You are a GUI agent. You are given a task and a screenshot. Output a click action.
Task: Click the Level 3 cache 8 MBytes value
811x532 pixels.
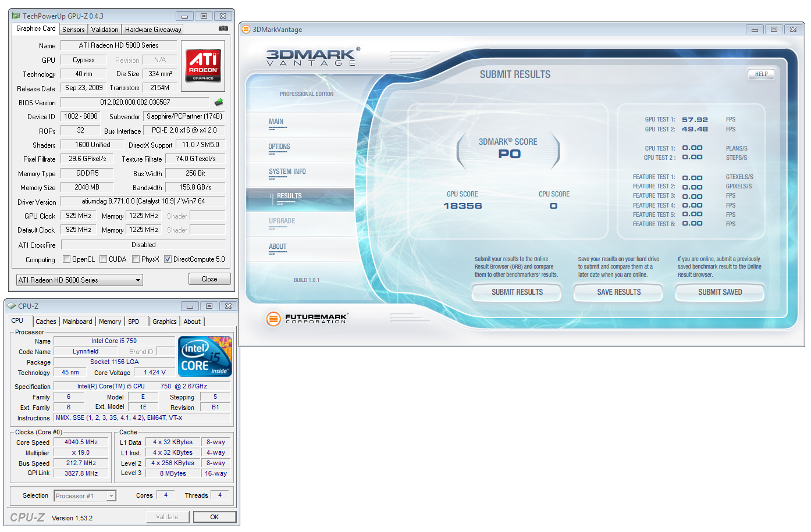pyautogui.click(x=173, y=473)
